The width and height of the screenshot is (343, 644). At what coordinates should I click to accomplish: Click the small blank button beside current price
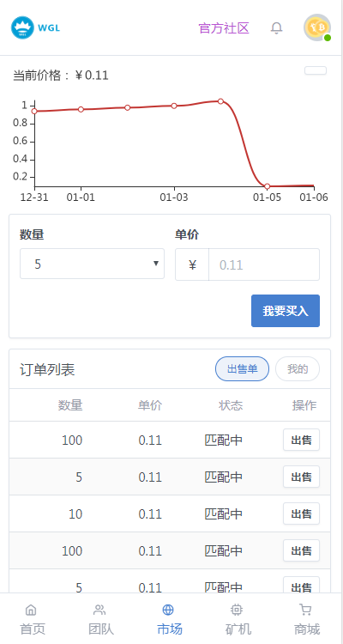[x=316, y=70]
